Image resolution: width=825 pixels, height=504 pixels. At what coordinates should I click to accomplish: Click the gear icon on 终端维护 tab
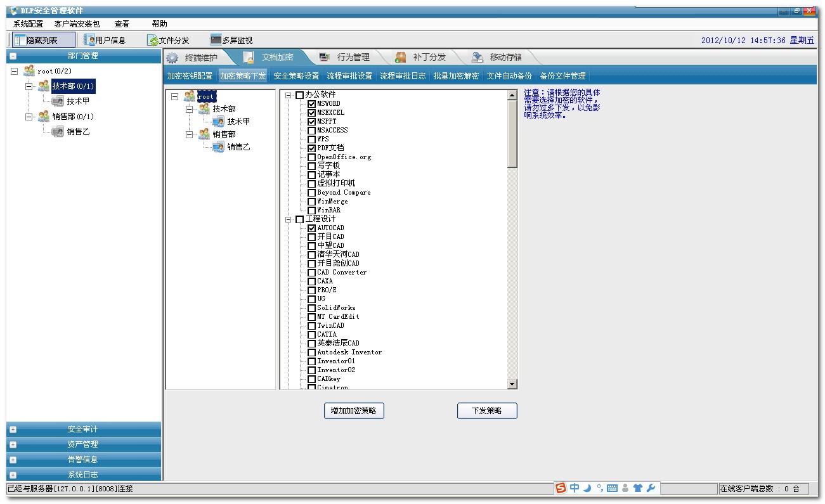[x=172, y=58]
